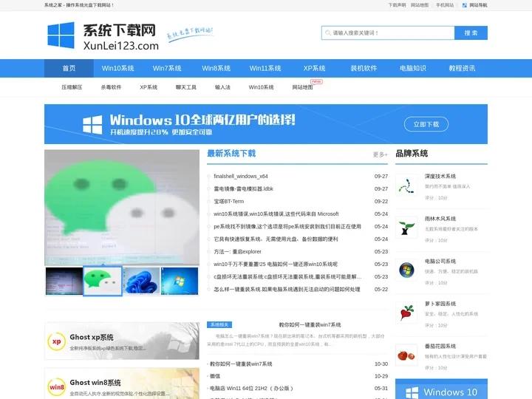Open the XP系统 nav tab

314,68
